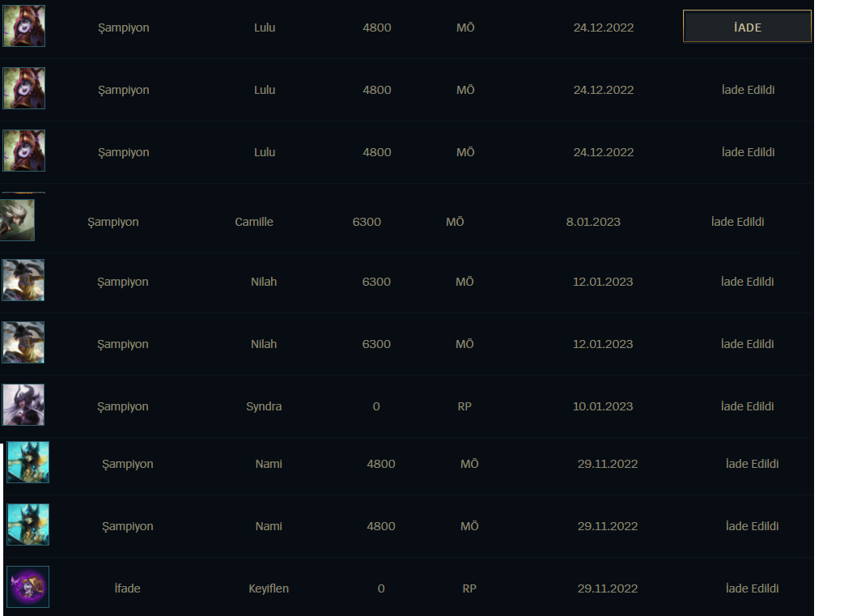Click the Camille champion portrait
Image resolution: width=844 pixels, height=616 pixels.
tap(17, 220)
